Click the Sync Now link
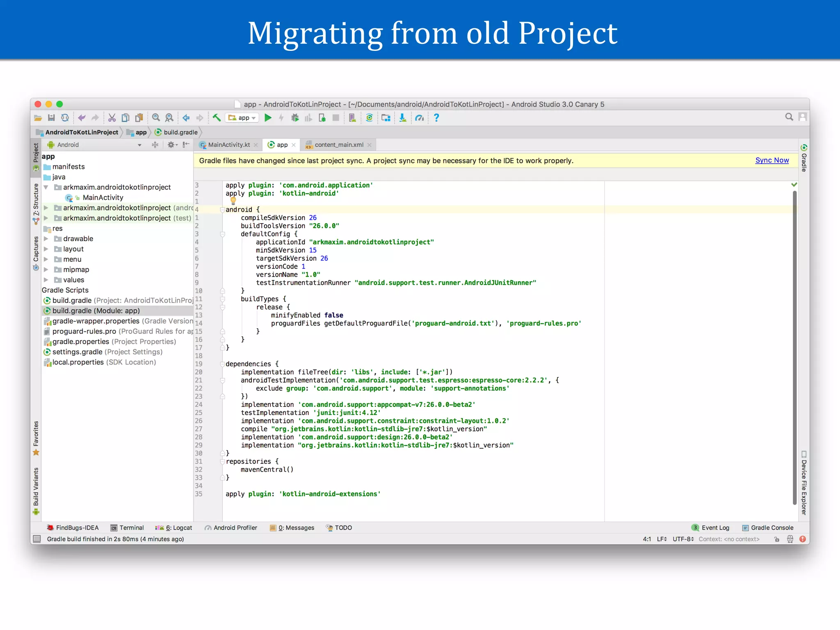Image resolution: width=840 pixels, height=630 pixels. click(772, 160)
